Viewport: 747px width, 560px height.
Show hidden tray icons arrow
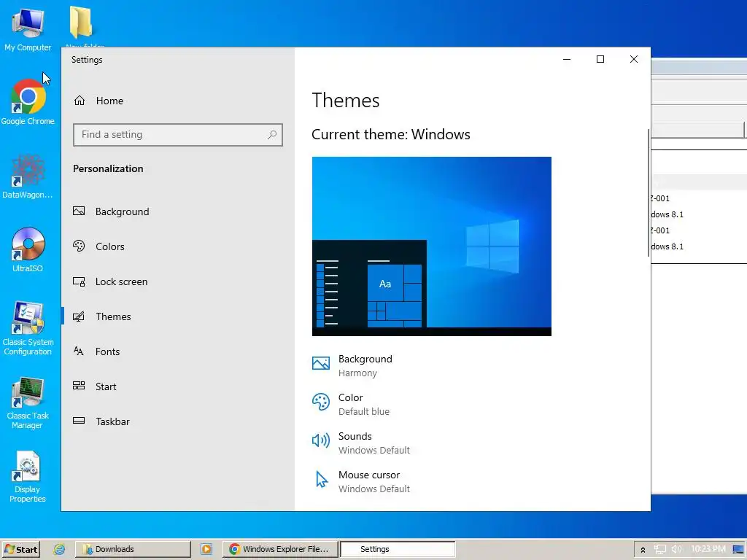[x=643, y=550]
